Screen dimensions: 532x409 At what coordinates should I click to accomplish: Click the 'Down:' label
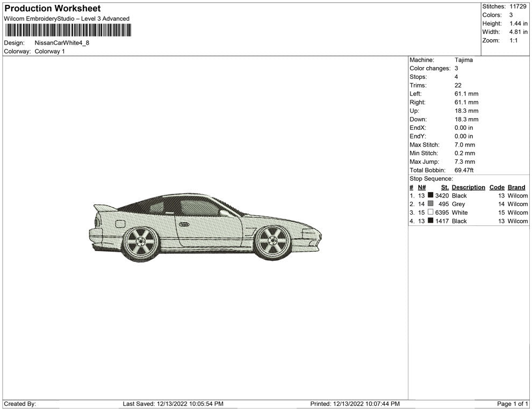[418, 119]
